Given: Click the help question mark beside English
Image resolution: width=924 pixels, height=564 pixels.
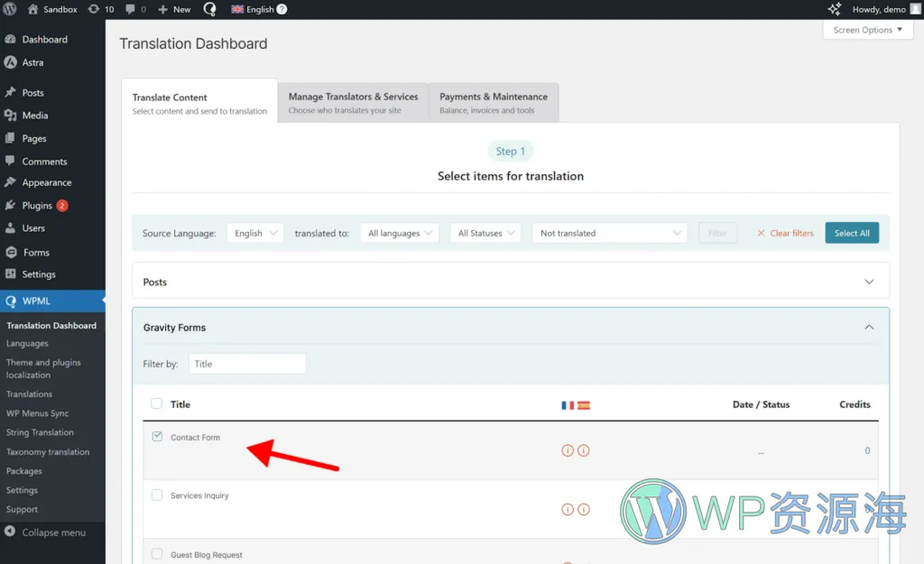Looking at the screenshot, I should click(282, 9).
